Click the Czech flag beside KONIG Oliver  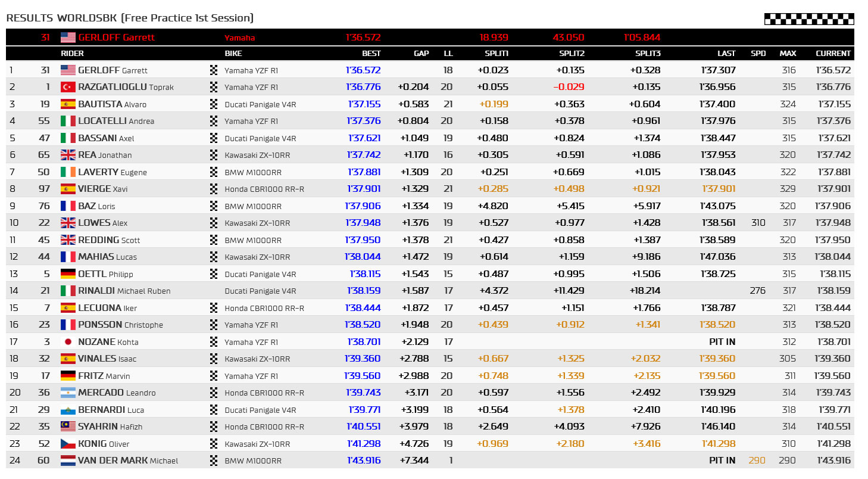tap(68, 444)
